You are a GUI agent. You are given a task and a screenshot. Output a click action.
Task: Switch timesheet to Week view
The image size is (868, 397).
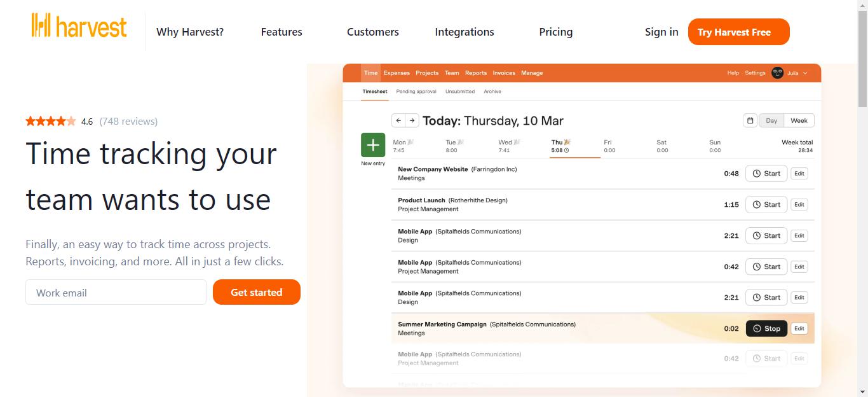799,121
